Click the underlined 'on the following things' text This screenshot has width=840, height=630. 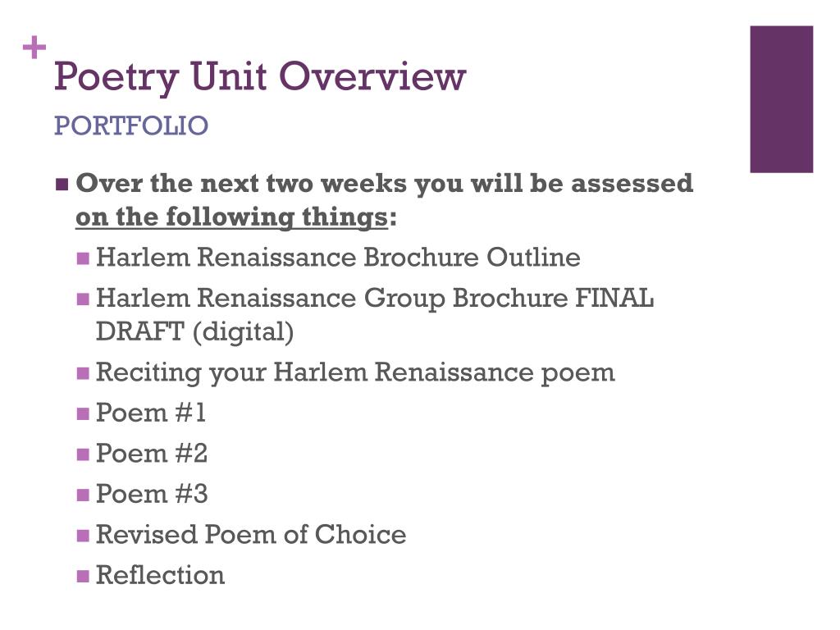pyautogui.click(x=231, y=217)
